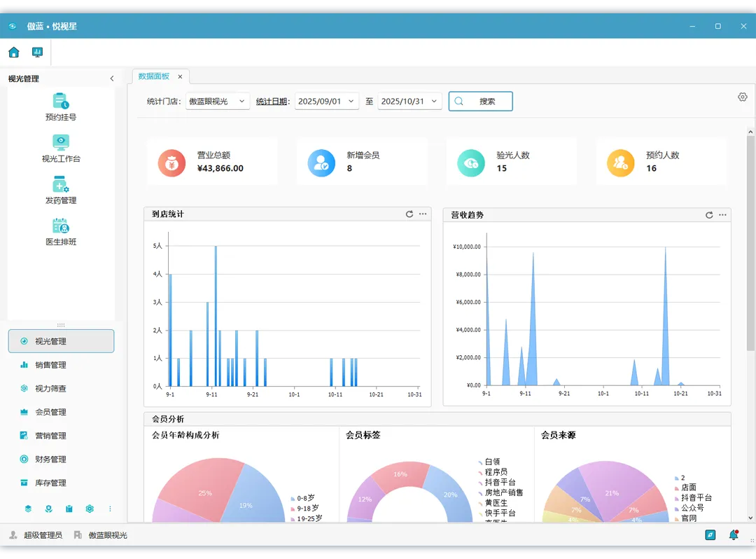Open more options for 营收趋势 panel
This screenshot has width=756, height=559.
point(722,215)
